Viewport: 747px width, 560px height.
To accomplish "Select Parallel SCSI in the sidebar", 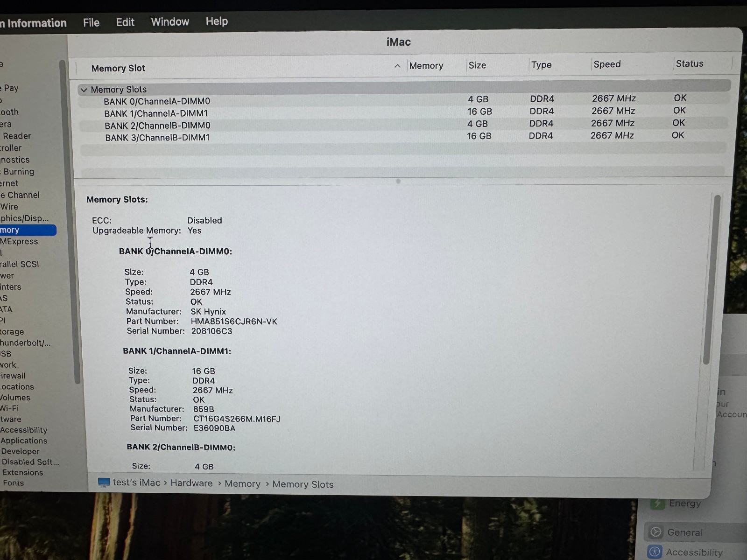I will coord(20,264).
